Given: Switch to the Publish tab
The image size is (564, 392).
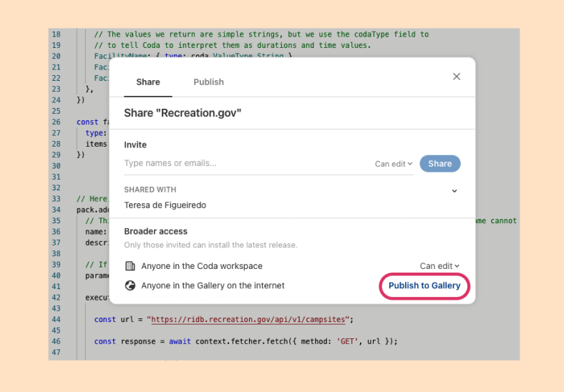Looking at the screenshot, I should coord(208,82).
